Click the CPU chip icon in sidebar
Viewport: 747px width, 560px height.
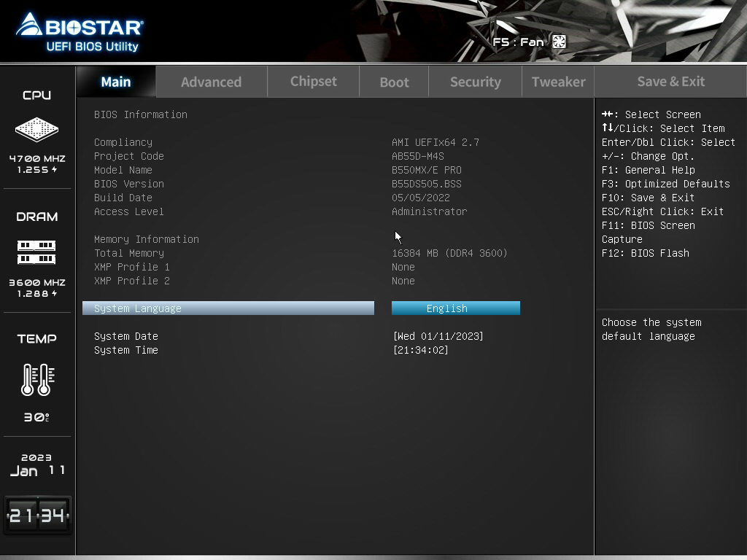point(36,129)
